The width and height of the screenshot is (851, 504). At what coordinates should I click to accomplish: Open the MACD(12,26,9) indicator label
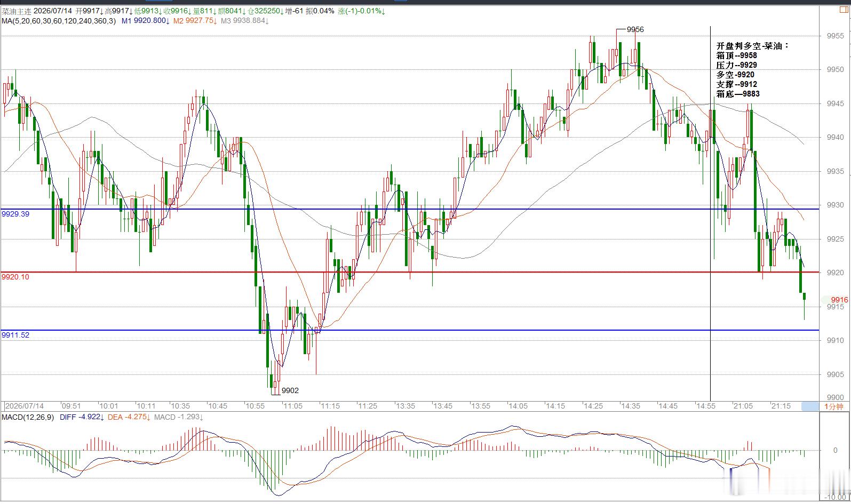click(x=27, y=417)
